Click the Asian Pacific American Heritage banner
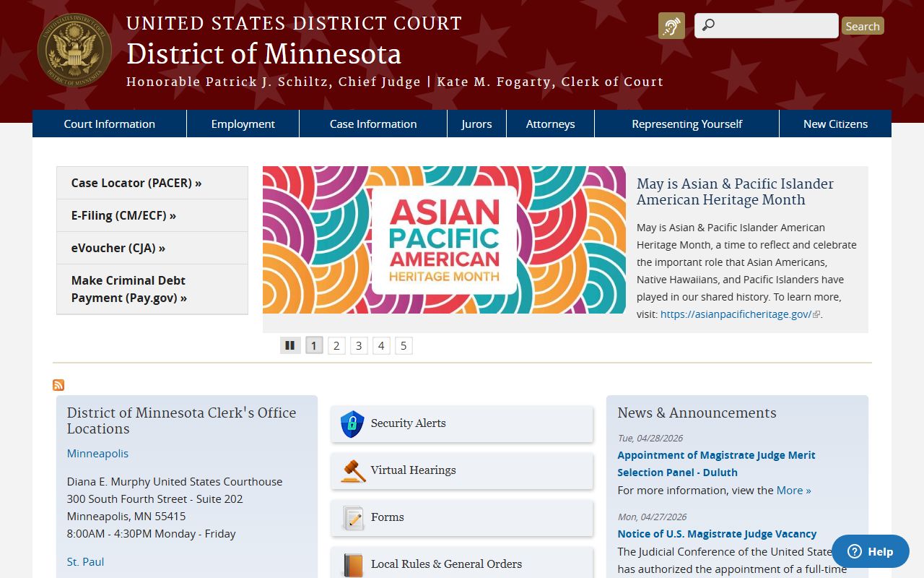924x578 pixels. point(444,240)
